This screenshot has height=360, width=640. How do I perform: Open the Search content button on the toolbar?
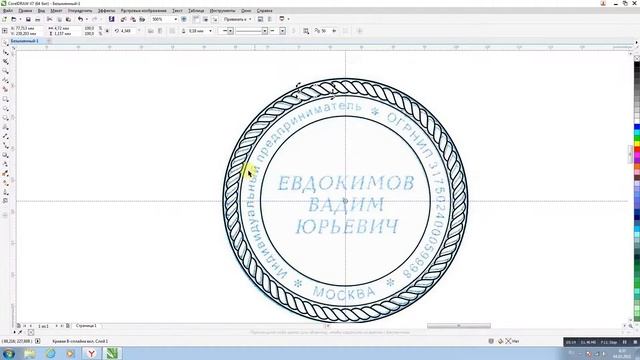pos(111,19)
